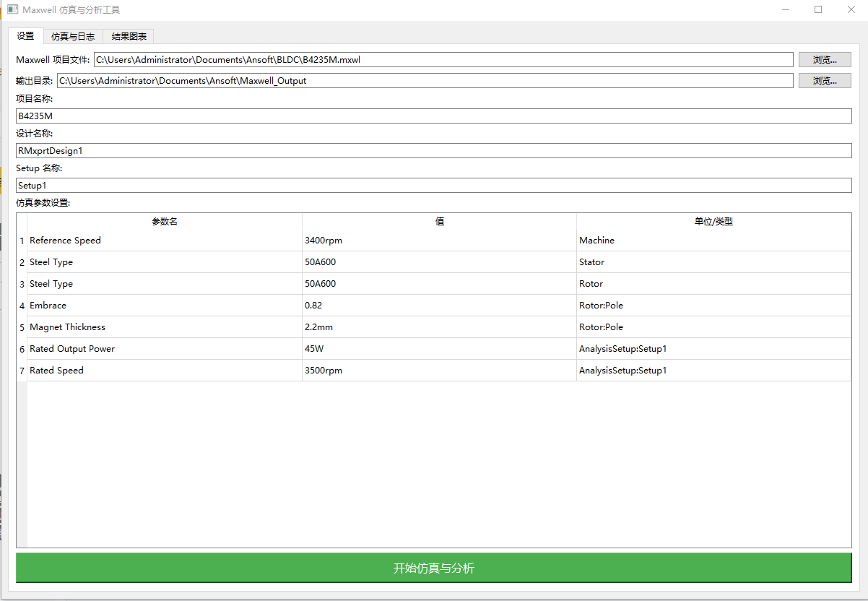Viewport: 868px width, 601px height.
Task: Click the Maxwell app icon in title bar
Action: [12, 10]
